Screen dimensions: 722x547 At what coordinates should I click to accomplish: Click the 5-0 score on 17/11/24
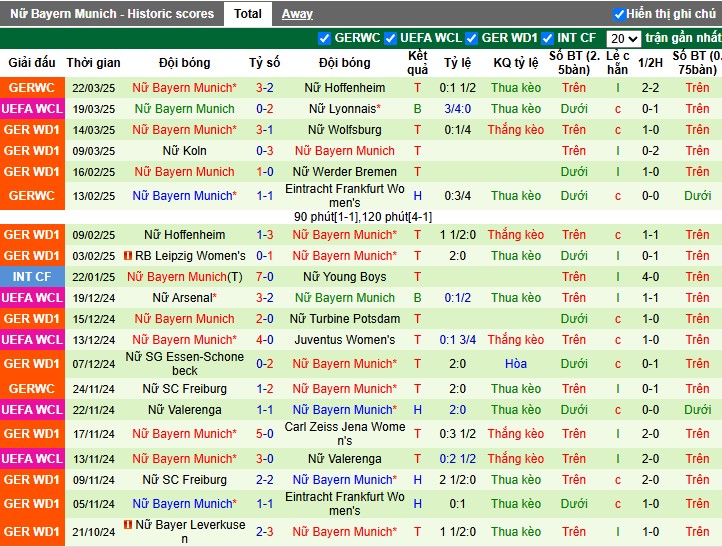coord(264,434)
